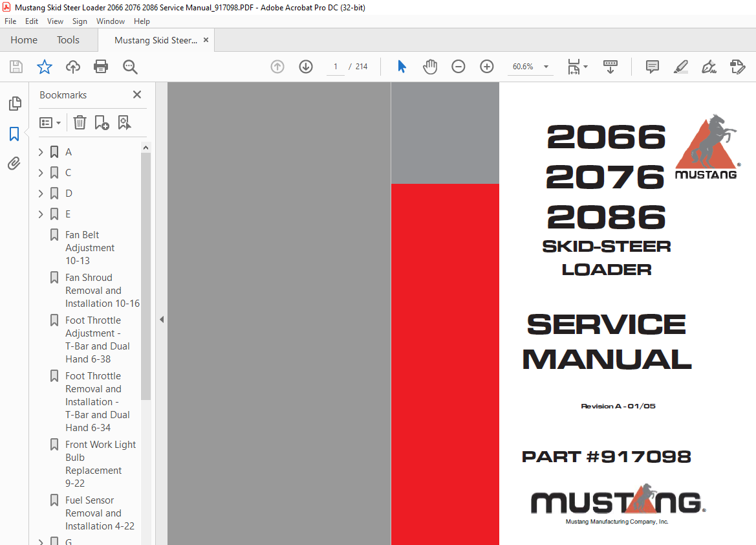Screen dimensions: 756x545
Task: Click the upload to cloud icon
Action: coord(73,67)
